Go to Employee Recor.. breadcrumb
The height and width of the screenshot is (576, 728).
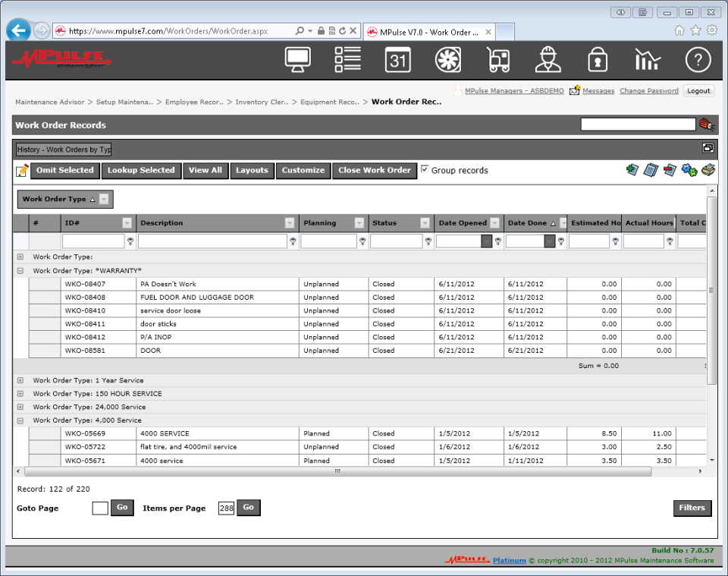point(194,102)
